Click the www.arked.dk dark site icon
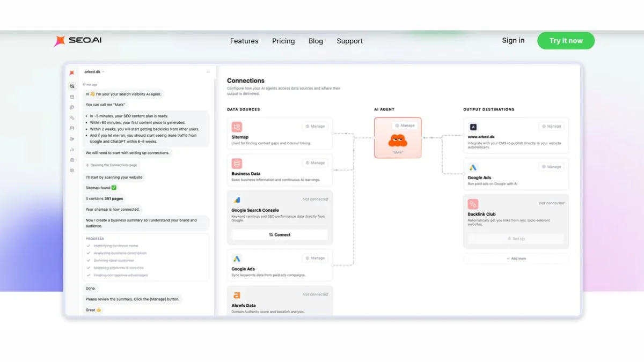Viewport: 644px width, 362px height. click(473, 127)
